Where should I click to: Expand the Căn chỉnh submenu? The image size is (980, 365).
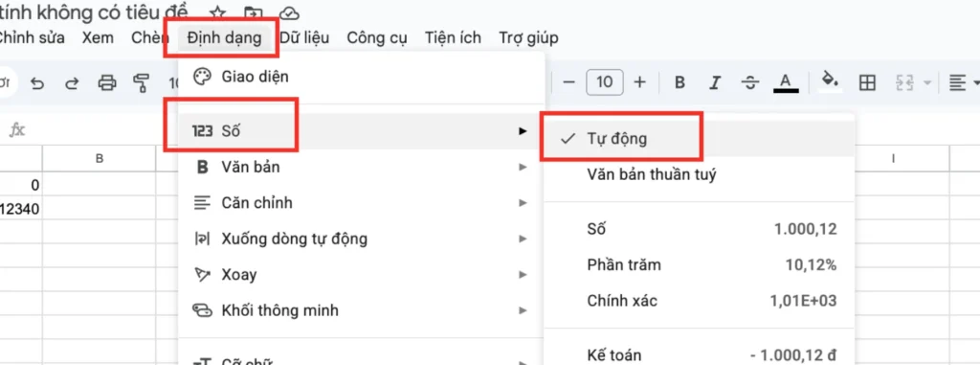click(x=361, y=203)
